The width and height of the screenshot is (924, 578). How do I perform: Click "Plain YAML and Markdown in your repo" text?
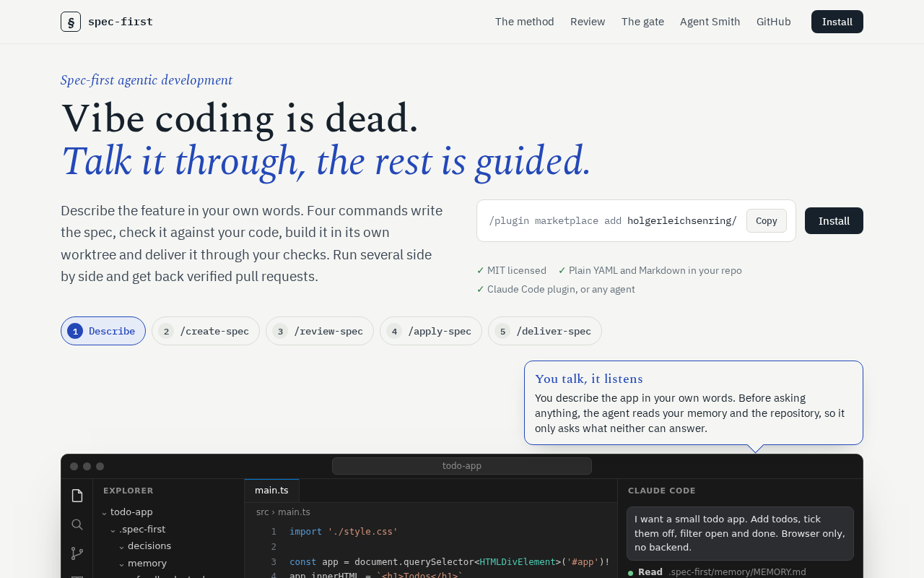[650, 270]
